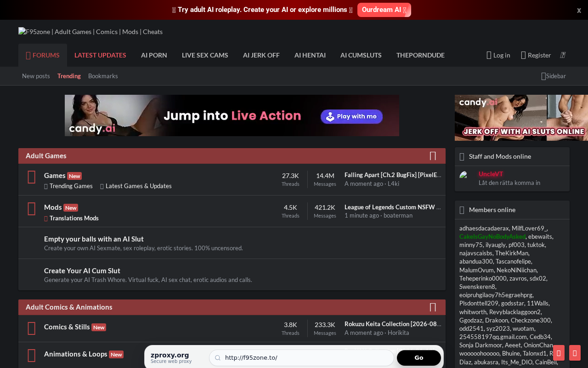
Task: Click the Go button in zproxy bar
Action: point(419,358)
